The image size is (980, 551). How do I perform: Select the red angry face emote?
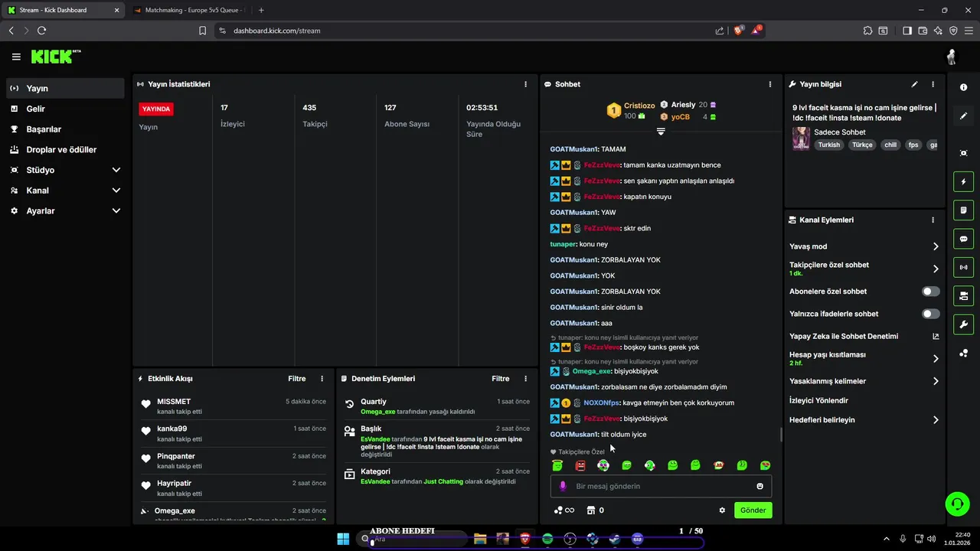click(580, 465)
